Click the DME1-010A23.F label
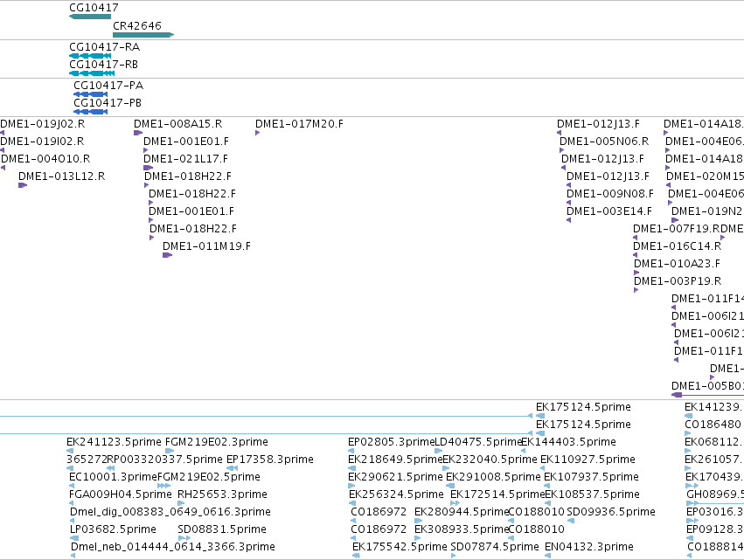744x560 pixels. click(x=677, y=265)
